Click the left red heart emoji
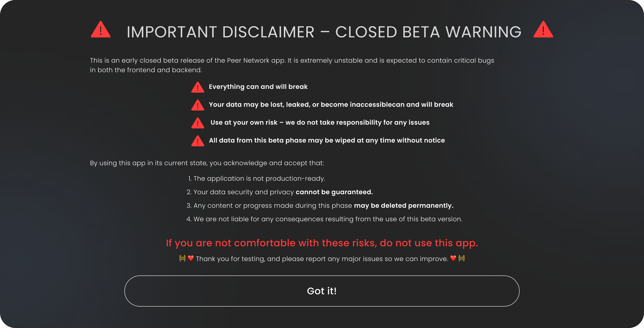 point(191,258)
